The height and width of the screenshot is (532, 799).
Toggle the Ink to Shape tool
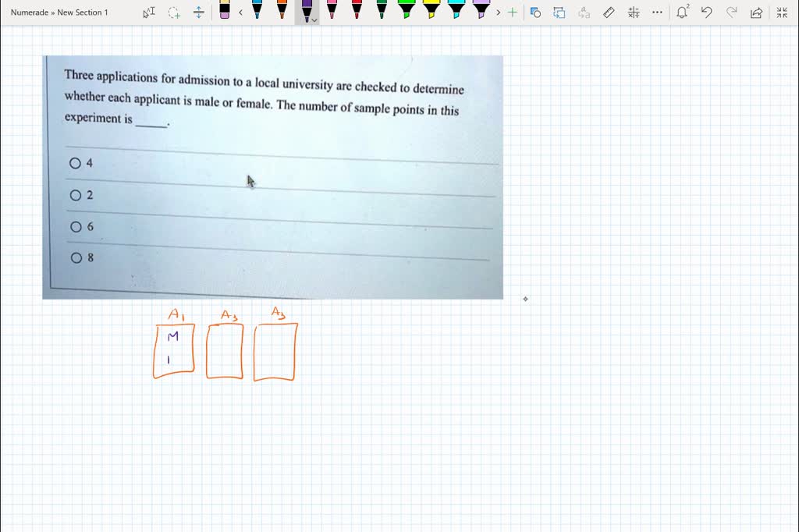(559, 12)
